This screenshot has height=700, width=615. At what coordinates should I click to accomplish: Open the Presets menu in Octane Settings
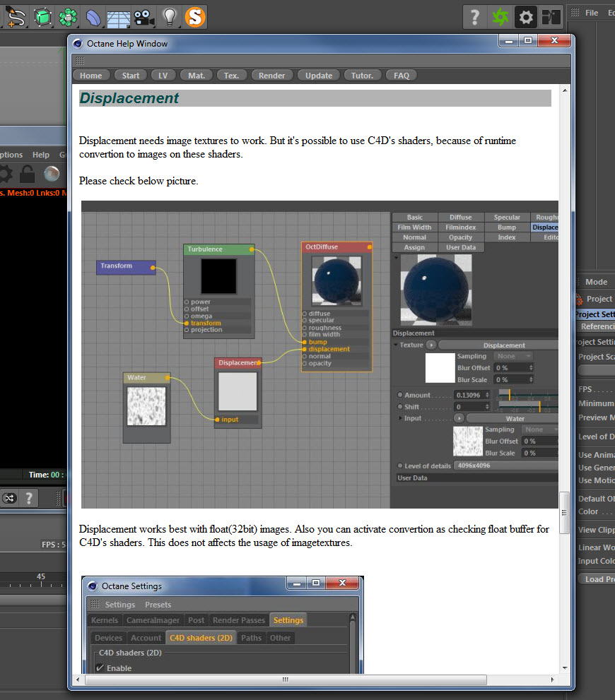(x=158, y=605)
